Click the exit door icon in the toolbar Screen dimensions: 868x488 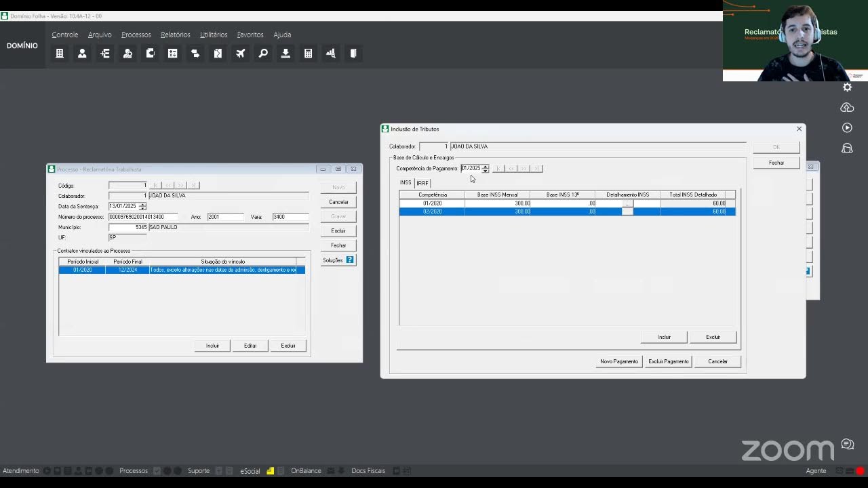353,54
